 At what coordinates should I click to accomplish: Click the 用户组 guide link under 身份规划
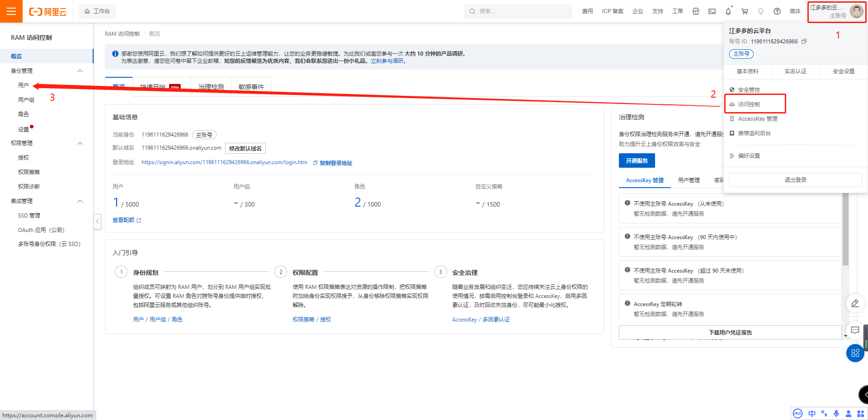(x=158, y=320)
